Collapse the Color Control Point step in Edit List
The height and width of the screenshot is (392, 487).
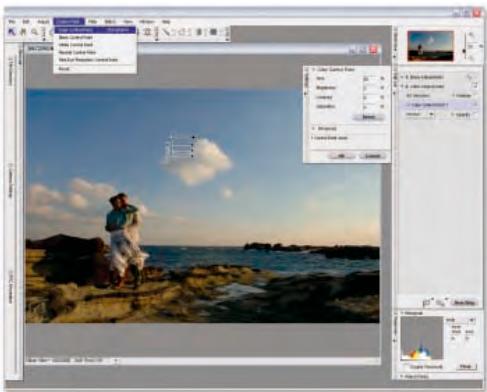[x=402, y=86]
